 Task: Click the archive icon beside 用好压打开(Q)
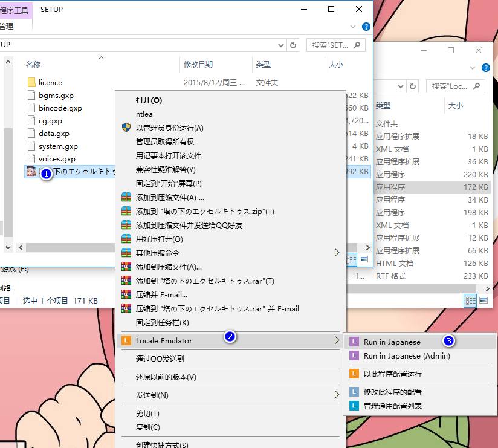click(126, 239)
